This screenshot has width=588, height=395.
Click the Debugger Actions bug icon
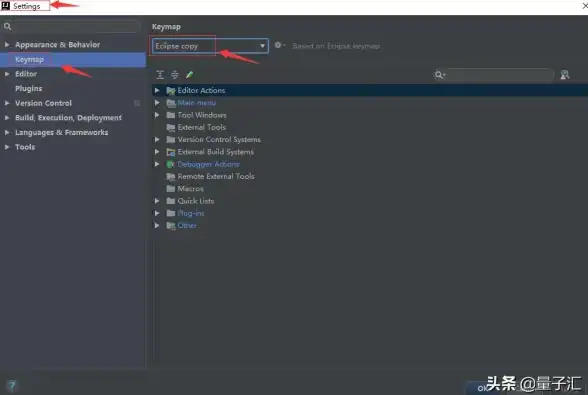(171, 164)
